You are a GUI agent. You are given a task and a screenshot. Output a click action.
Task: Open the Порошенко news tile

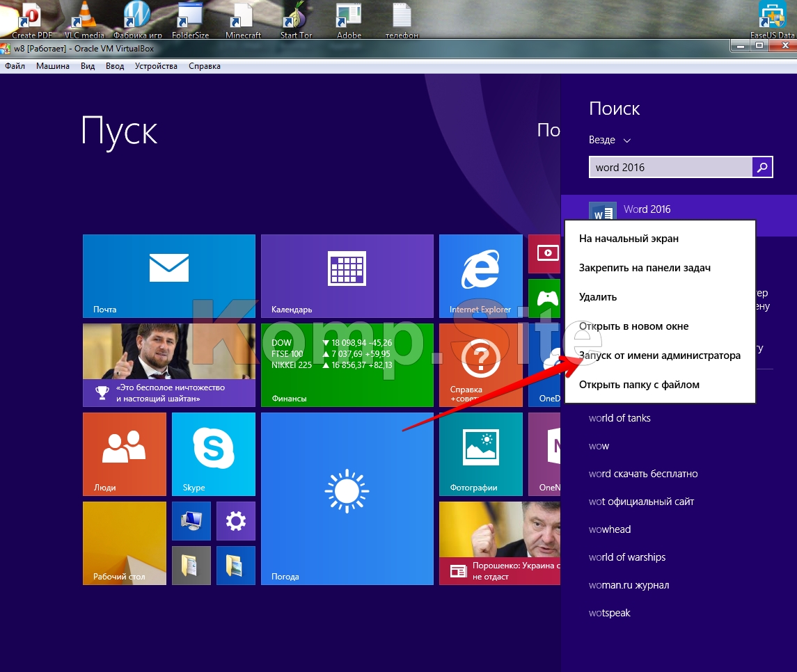pos(500,543)
